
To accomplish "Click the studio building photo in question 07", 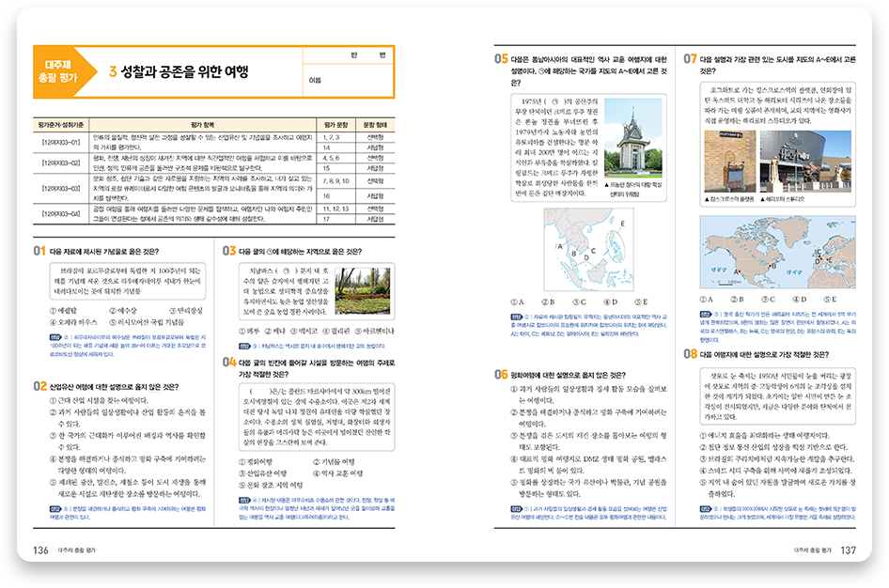I will click(805, 162).
